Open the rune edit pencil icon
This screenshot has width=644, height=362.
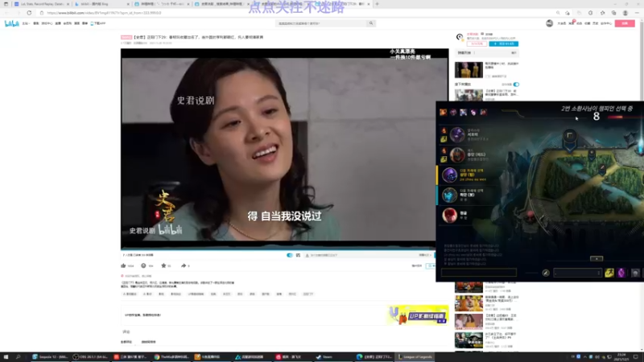click(x=546, y=273)
